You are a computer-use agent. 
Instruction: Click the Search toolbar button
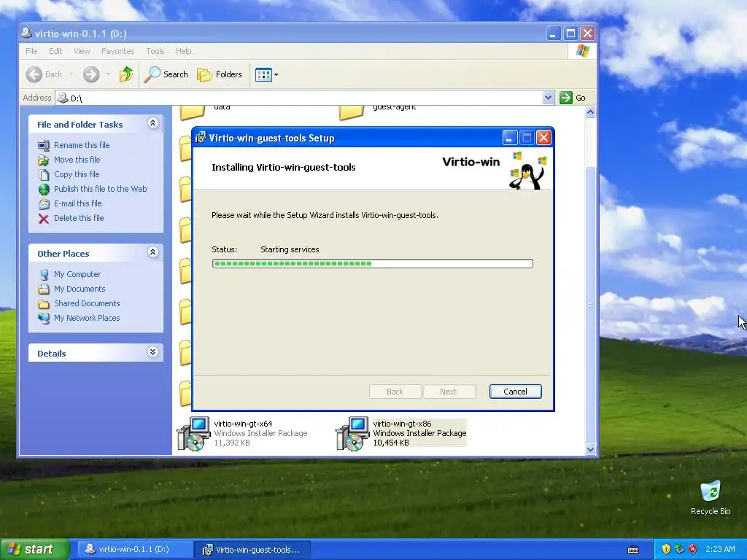pyautogui.click(x=166, y=74)
